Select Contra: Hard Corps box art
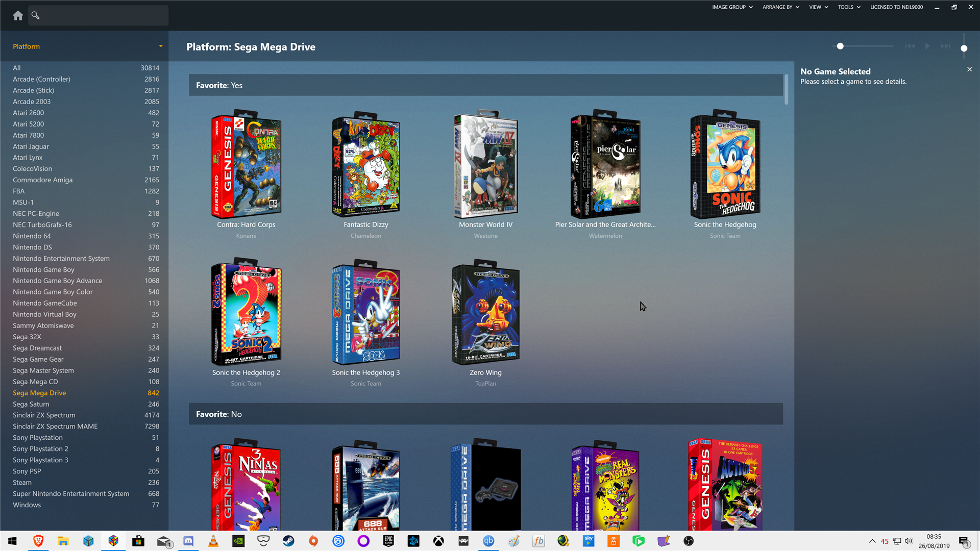The width and height of the screenshot is (980, 551). point(246,164)
